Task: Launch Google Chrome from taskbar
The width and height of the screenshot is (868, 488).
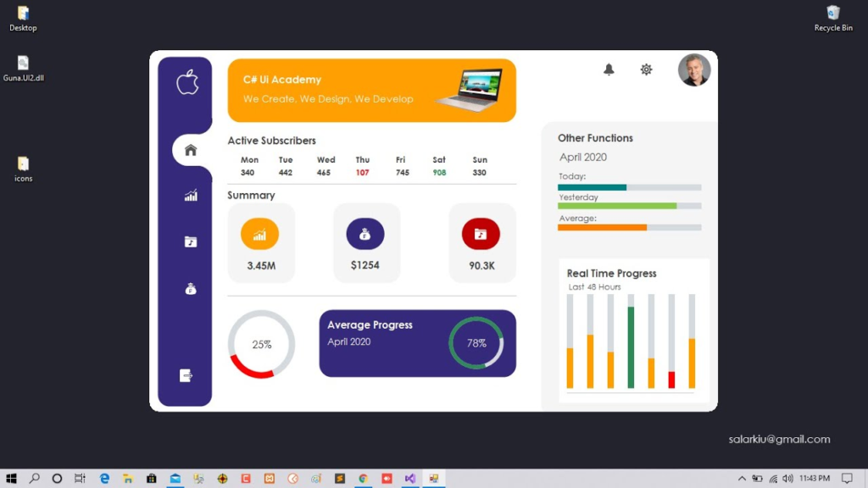Action: click(x=363, y=479)
